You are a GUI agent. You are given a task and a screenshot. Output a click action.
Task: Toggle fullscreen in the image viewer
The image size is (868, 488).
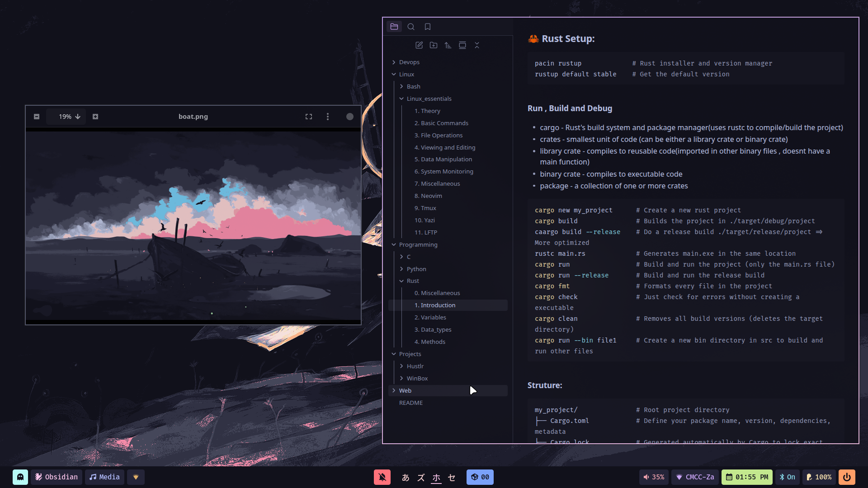coord(309,117)
